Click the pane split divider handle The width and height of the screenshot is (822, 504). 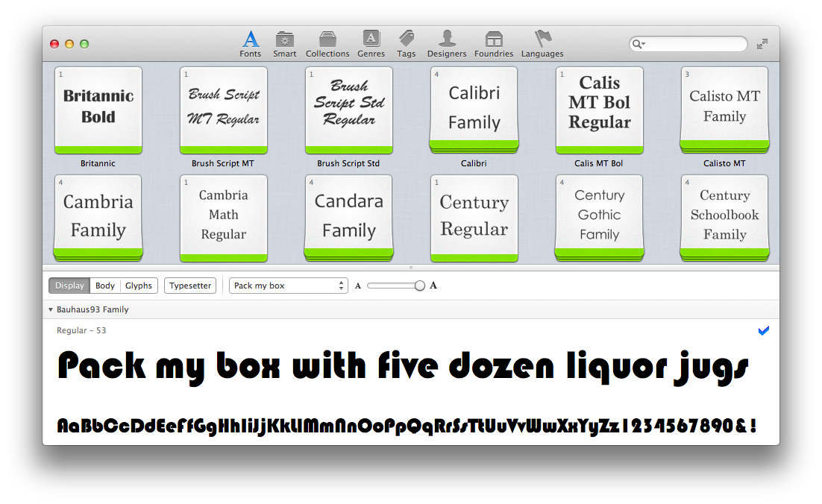pyautogui.click(x=411, y=268)
